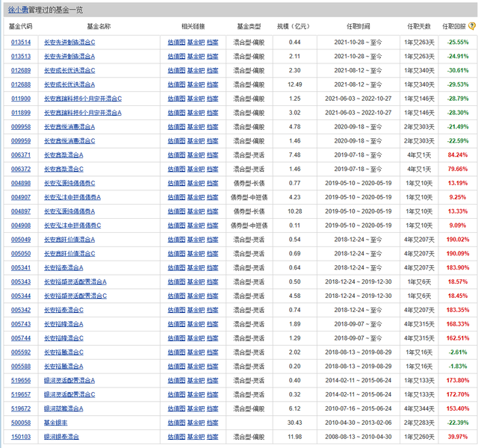Screen dimensions: 478x448
Task: Open 银河银泰混合 fund name link
Action: click(x=61, y=437)
